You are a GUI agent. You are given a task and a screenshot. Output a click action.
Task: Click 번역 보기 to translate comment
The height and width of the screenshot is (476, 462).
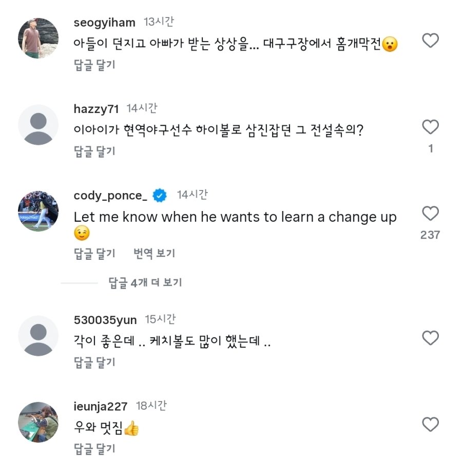coord(155,253)
